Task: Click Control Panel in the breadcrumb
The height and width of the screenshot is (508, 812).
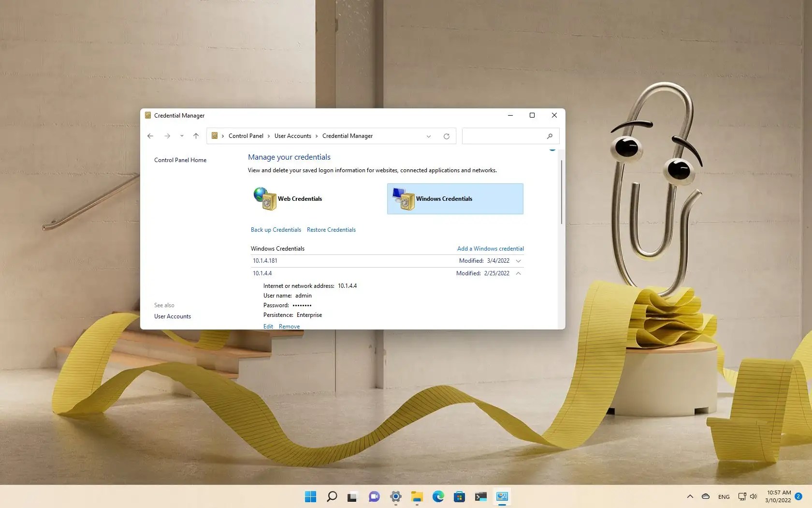Action: pyautogui.click(x=246, y=136)
